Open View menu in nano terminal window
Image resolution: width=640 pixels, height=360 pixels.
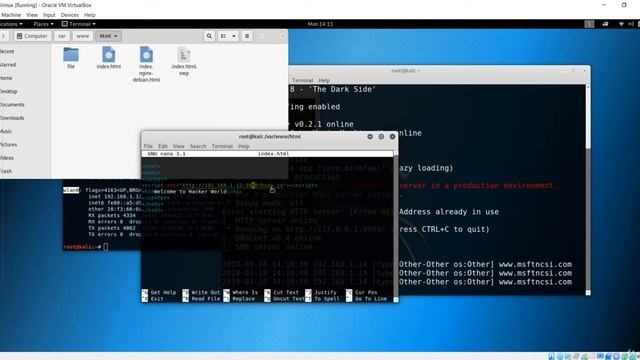click(178, 146)
